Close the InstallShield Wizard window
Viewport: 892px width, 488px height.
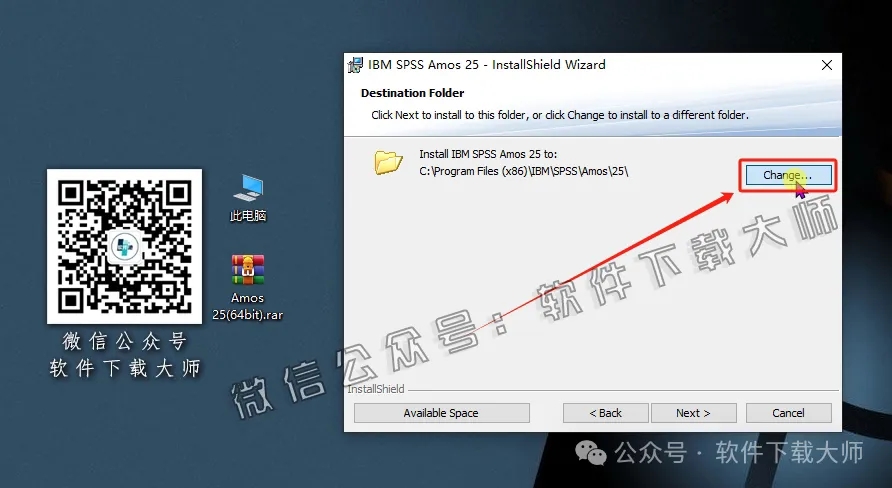827,65
